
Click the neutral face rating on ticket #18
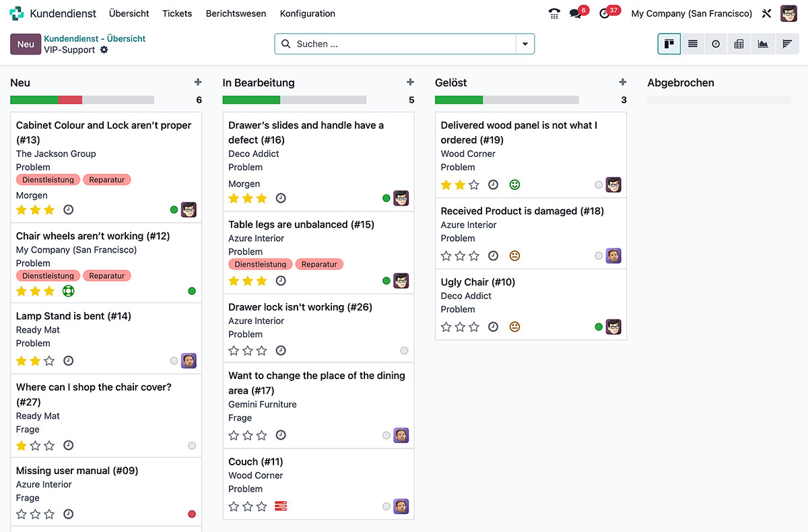coord(514,256)
